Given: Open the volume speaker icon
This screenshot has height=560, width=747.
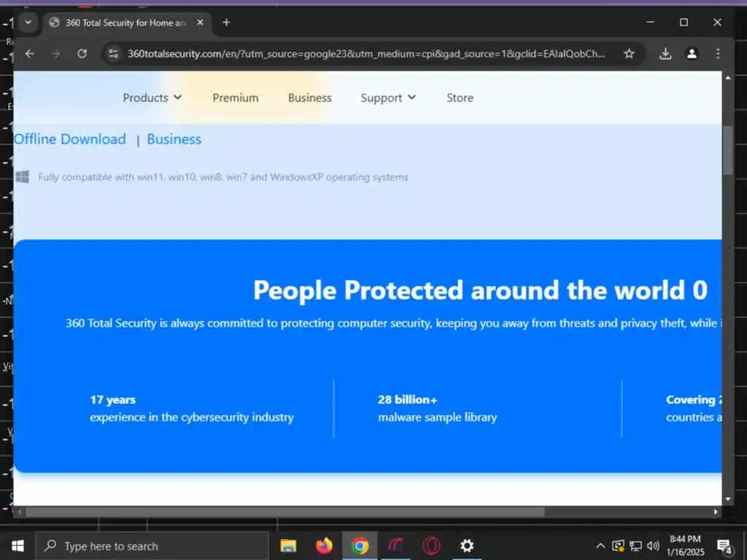Looking at the screenshot, I should click(x=653, y=545).
